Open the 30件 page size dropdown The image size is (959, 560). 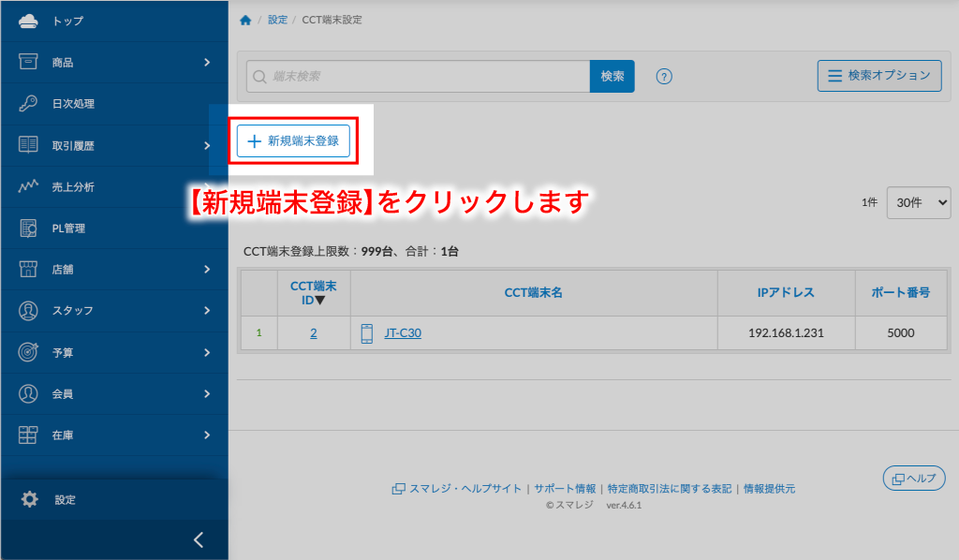pyautogui.click(x=918, y=202)
